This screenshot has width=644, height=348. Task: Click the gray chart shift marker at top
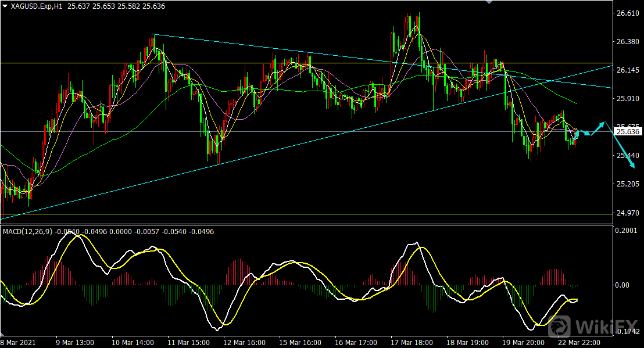coord(488,2)
